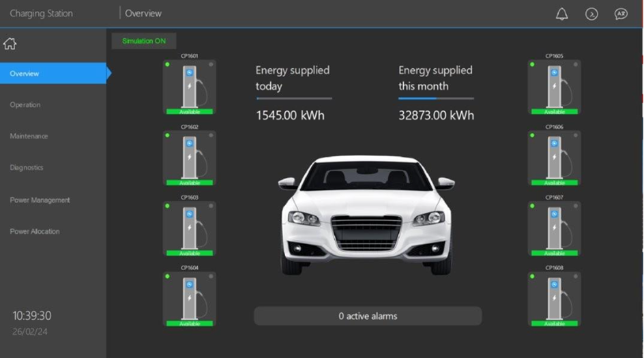Click the Home icon in sidebar
This screenshot has width=644, height=358.
tap(10, 44)
